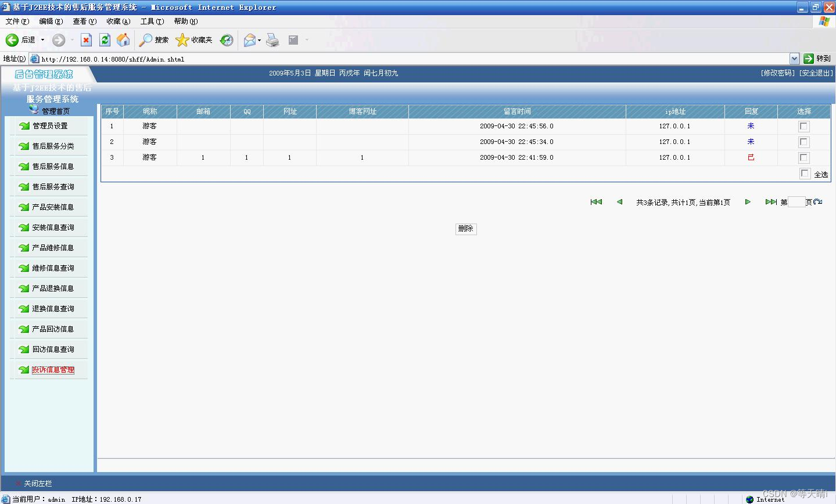836x504 pixels.
Task: Click the 删除 (Delete) button
Action: click(x=466, y=228)
